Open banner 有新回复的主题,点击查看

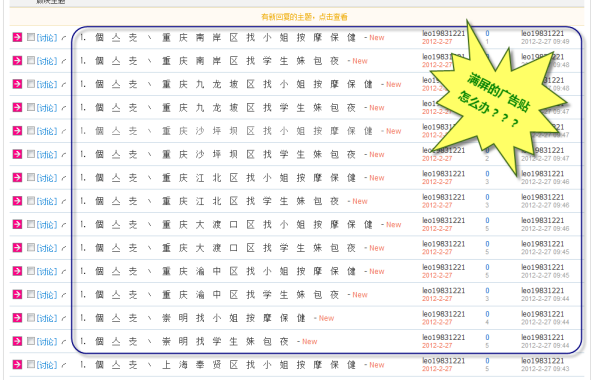304,17
